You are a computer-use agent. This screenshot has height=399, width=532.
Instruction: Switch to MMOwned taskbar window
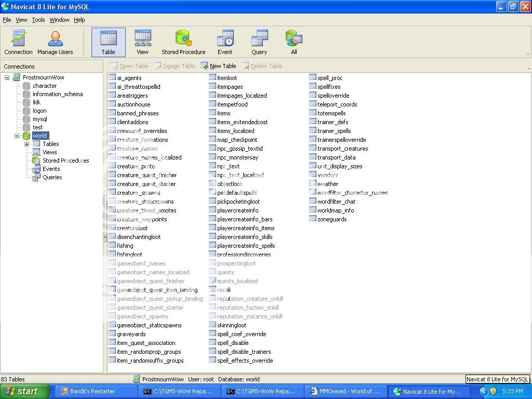(x=345, y=391)
